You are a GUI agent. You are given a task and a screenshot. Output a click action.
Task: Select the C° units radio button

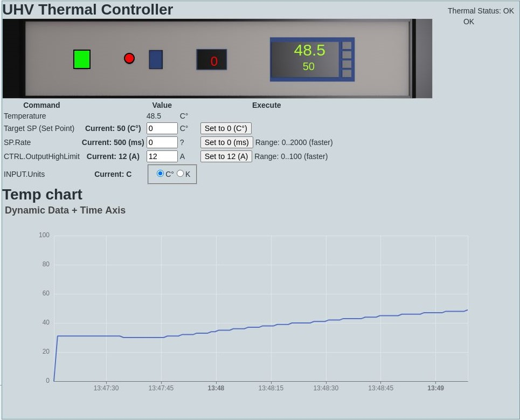[160, 174]
